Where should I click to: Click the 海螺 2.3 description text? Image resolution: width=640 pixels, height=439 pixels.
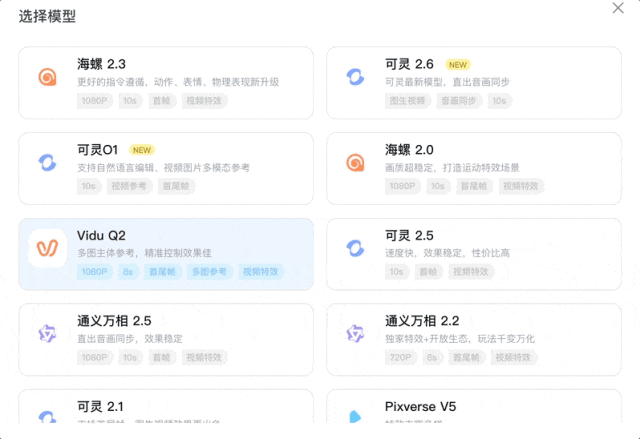178,82
